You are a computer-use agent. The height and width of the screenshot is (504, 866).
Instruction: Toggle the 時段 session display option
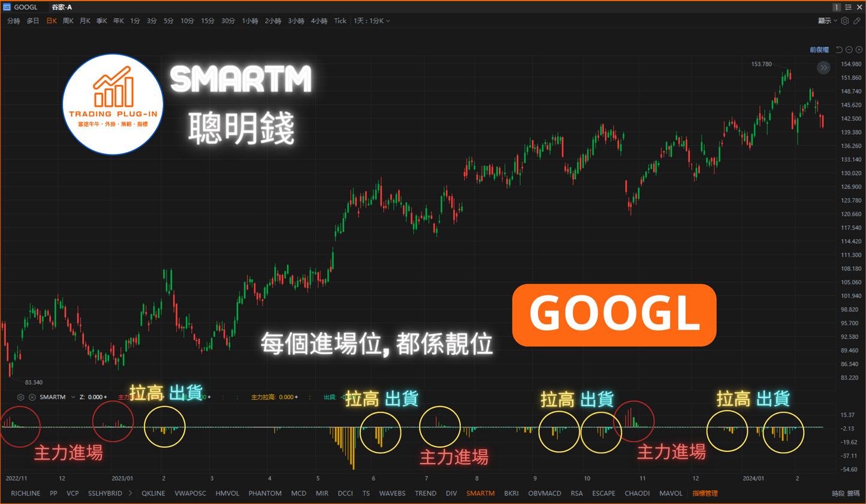[838, 494]
